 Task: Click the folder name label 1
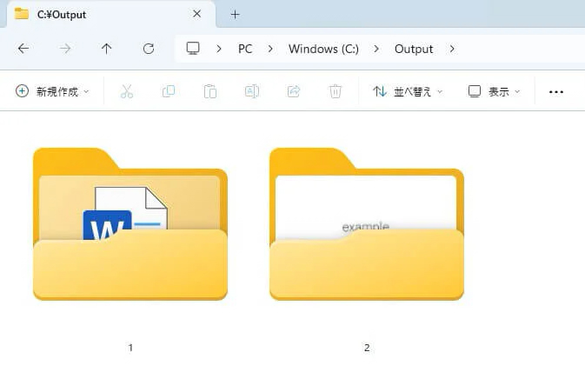point(130,348)
